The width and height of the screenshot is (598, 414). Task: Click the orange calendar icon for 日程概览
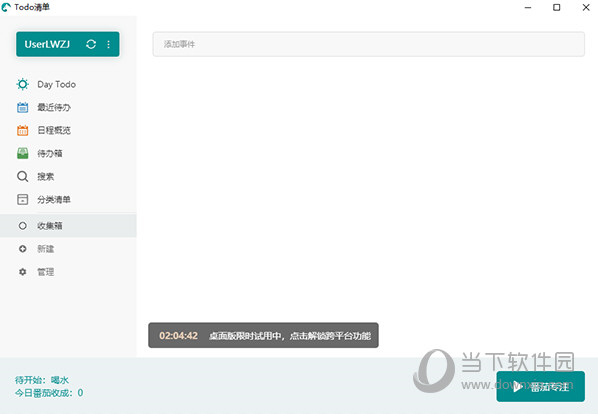pos(23,130)
